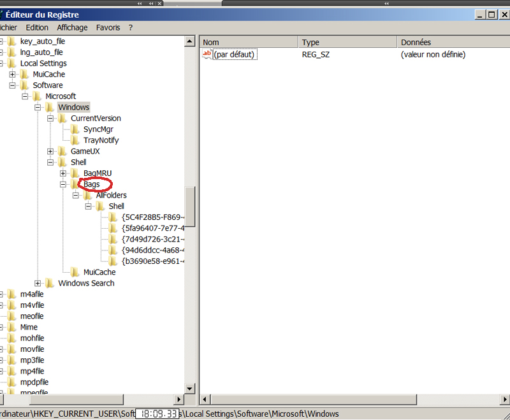Click the meofile folder icon
The width and height of the screenshot is (510, 420).
click(11, 316)
